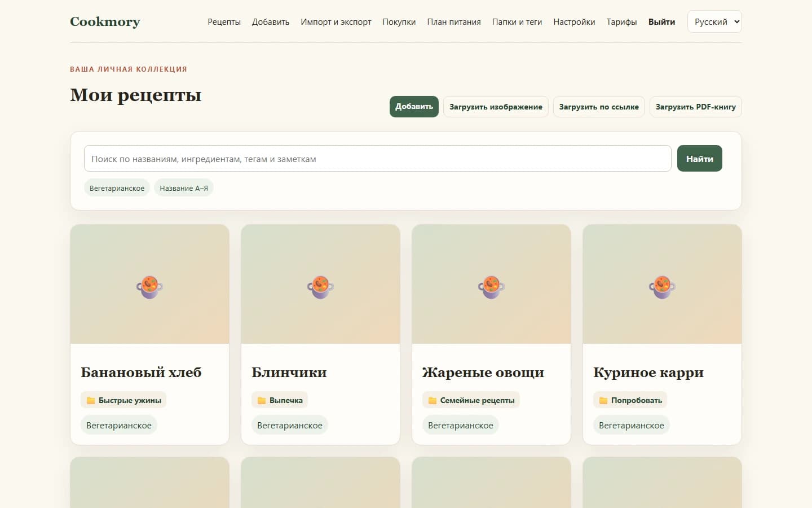Click the Мои рецепты page heading
Viewport: 812px width, 508px height.
[136, 95]
